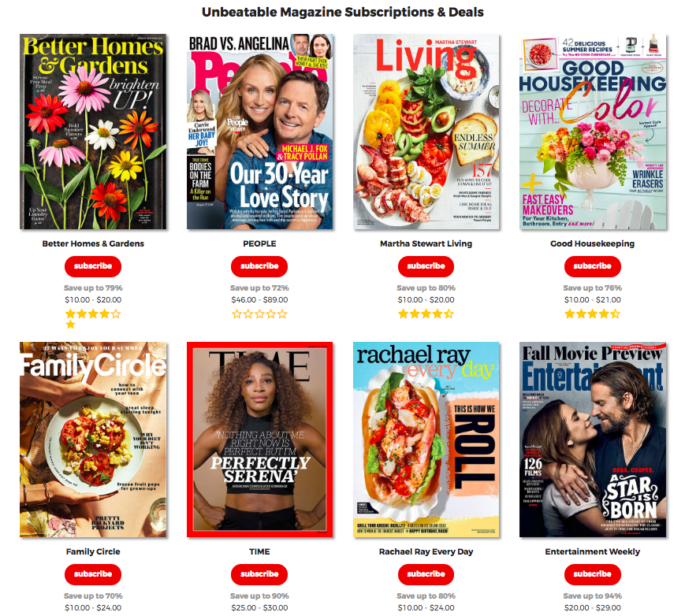This screenshot has height=616, width=685.
Task: Open the Better Homes & Gardens cover thumbnail
Action: coord(93,132)
